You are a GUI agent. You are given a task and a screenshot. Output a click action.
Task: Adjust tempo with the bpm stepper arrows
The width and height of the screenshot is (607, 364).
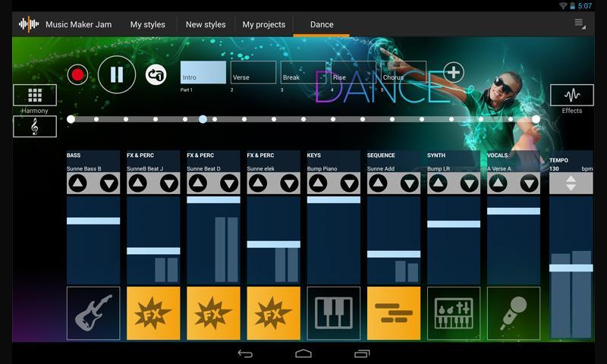click(571, 183)
